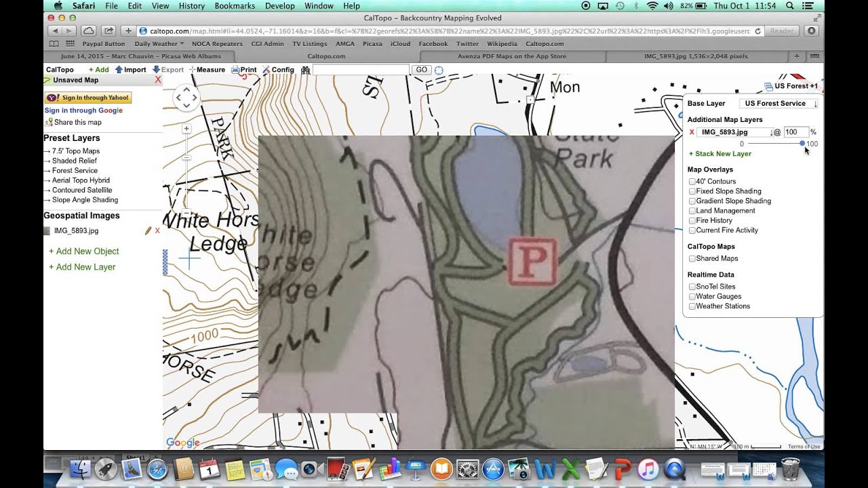This screenshot has width=868, height=488.
Task: Click Sign In through Yahoo button
Action: tap(88, 98)
